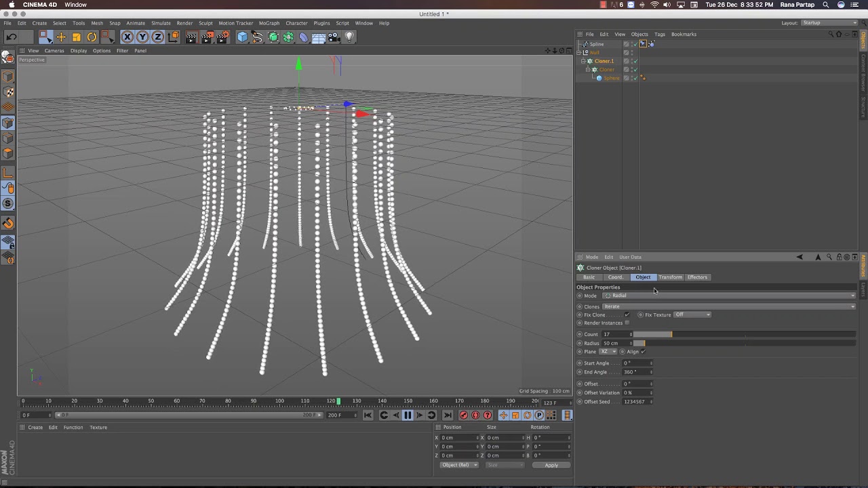868x488 pixels.
Task: Pause the animation playback
Action: click(x=408, y=415)
